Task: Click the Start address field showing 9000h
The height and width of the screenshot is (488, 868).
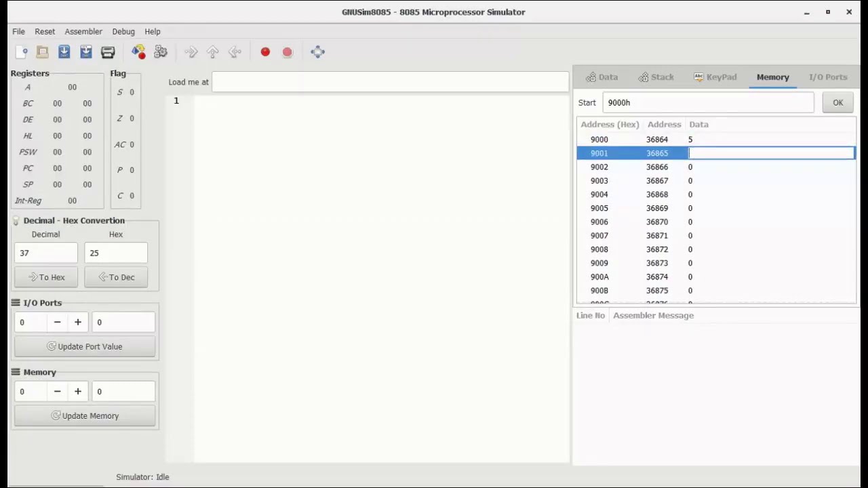Action: (x=708, y=103)
